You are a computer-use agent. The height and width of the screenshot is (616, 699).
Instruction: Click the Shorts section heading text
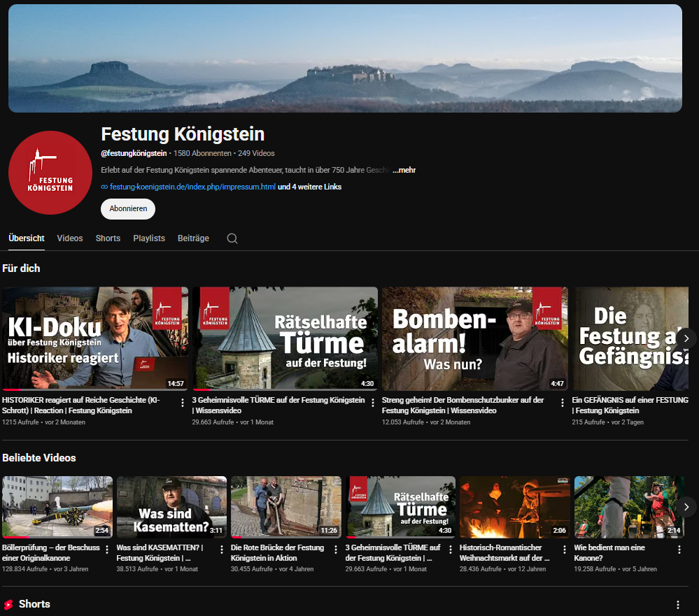coord(34,604)
